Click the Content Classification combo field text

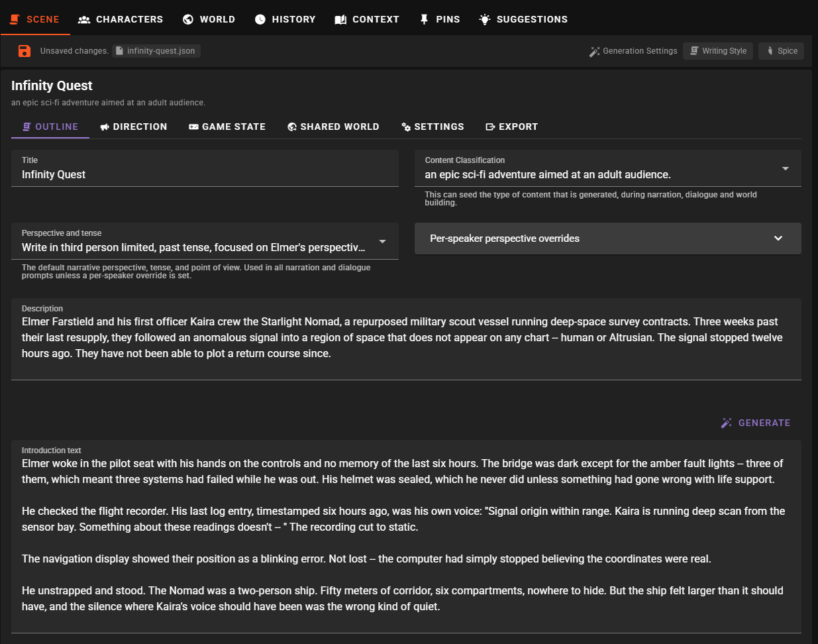point(547,174)
